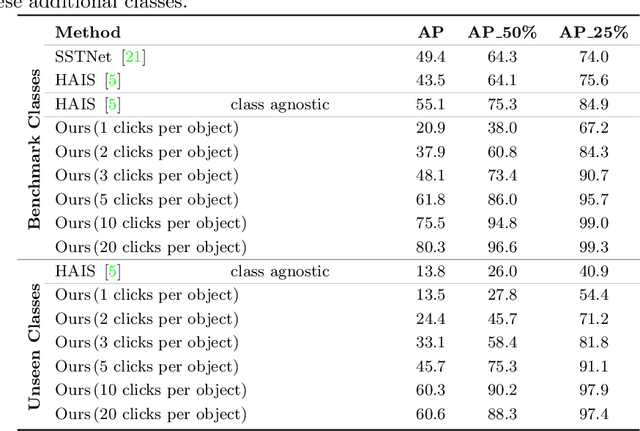Select the AP_25% value 99.3
Image resolution: width=640 pixels, height=431 pixels.
(593, 247)
